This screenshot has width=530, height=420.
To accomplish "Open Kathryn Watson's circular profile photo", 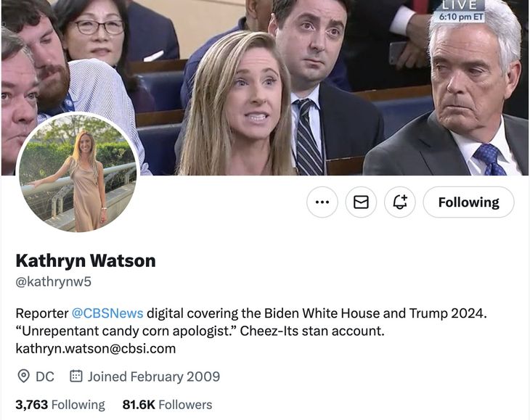I will click(x=78, y=172).
